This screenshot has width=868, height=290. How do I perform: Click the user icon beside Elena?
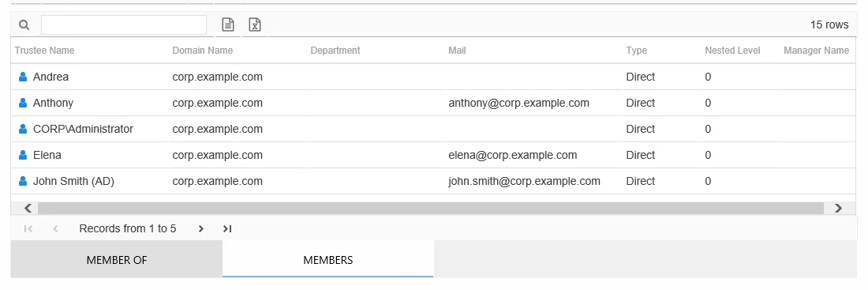tap(23, 155)
